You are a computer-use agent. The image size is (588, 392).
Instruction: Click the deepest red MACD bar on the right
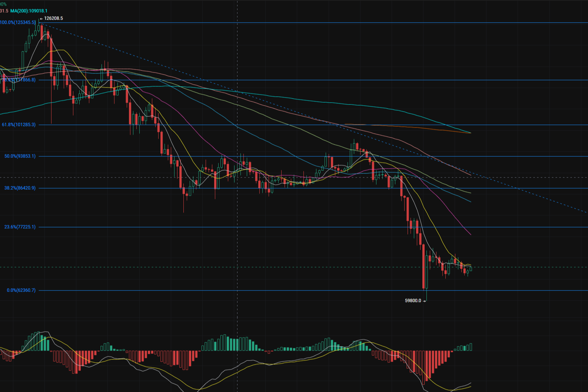click(423, 368)
